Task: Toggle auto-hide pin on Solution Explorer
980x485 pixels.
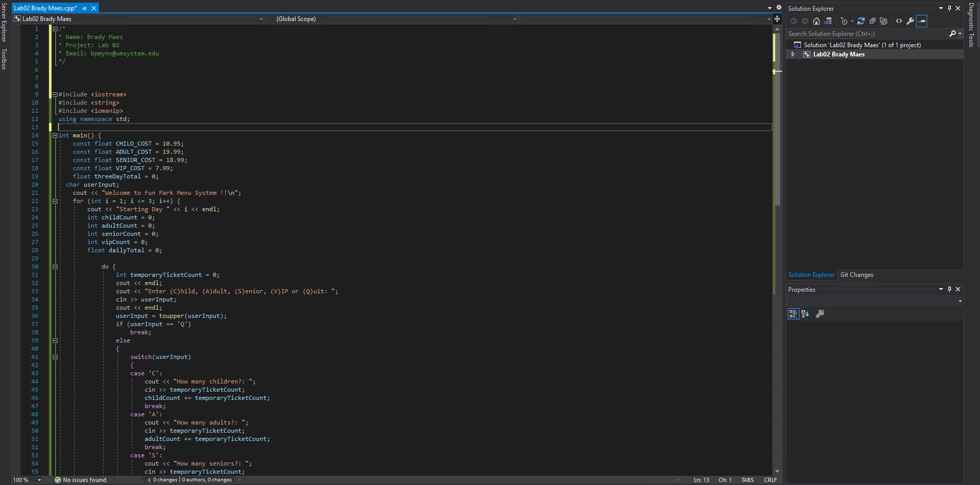Action: pos(949,8)
